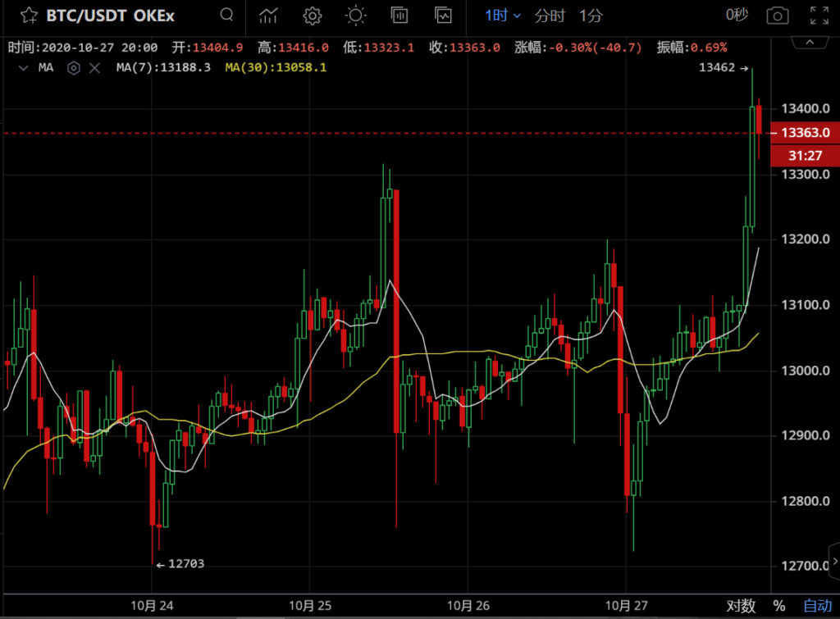Click the 高:13416.0 high value
The height and width of the screenshot is (619, 840).
[293, 48]
